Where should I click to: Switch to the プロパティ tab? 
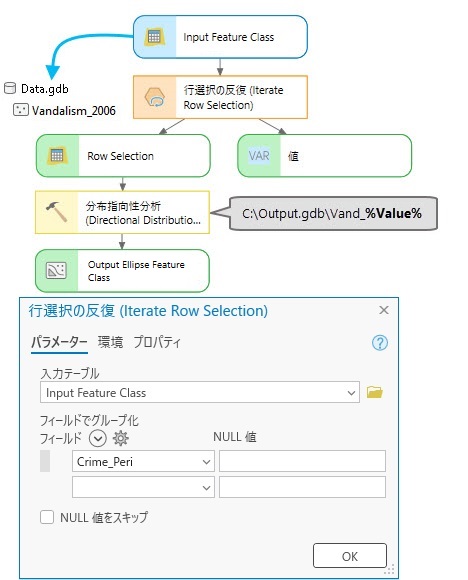157,342
